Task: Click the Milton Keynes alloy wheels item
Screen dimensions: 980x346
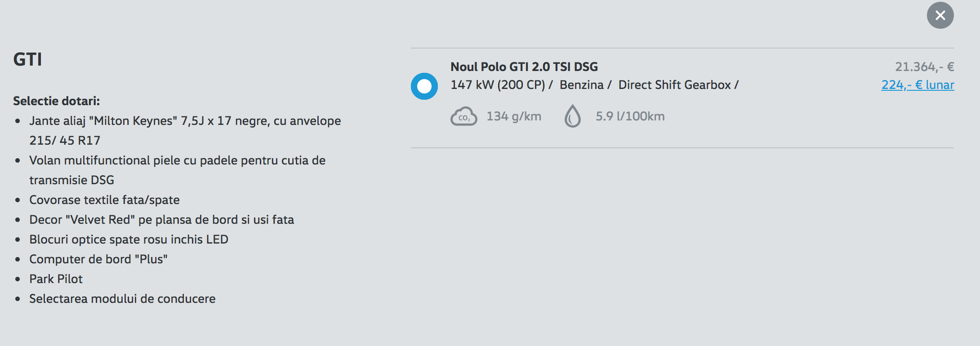Action: point(185,130)
